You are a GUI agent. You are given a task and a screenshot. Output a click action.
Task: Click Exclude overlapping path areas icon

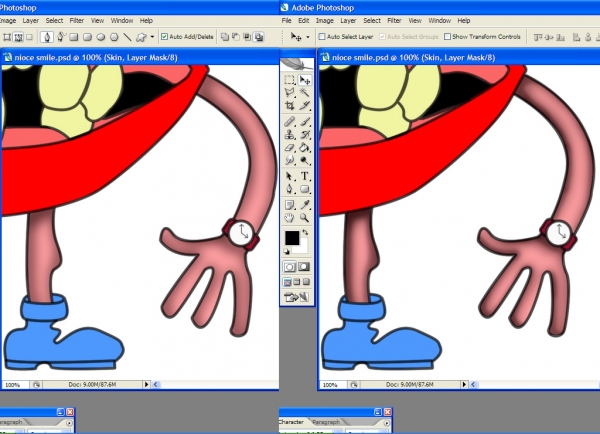tap(259, 37)
